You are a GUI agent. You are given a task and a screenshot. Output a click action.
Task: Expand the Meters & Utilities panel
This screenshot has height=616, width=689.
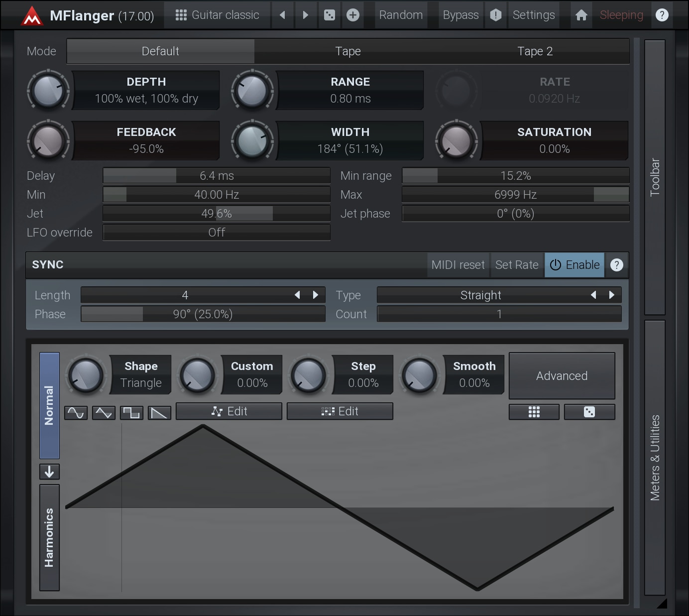point(655,457)
